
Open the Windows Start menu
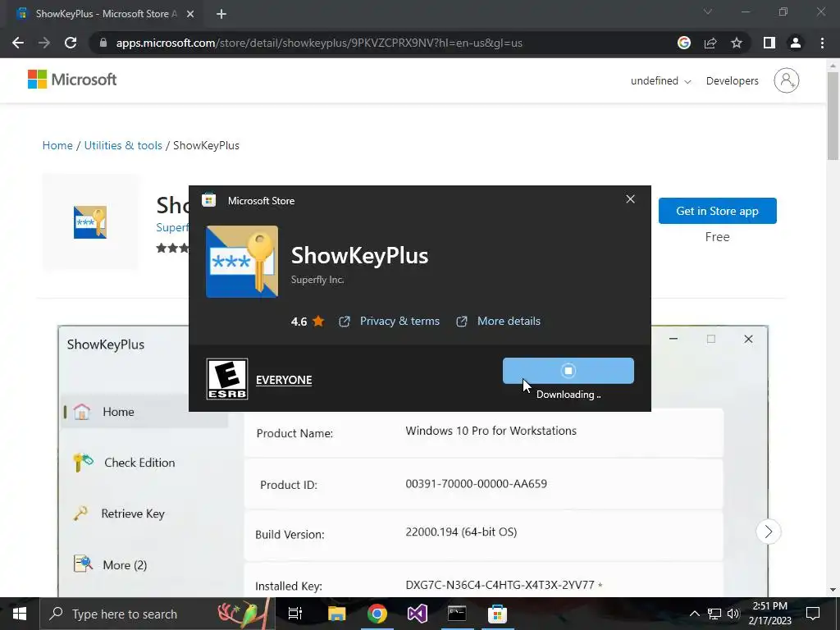[x=20, y=614]
